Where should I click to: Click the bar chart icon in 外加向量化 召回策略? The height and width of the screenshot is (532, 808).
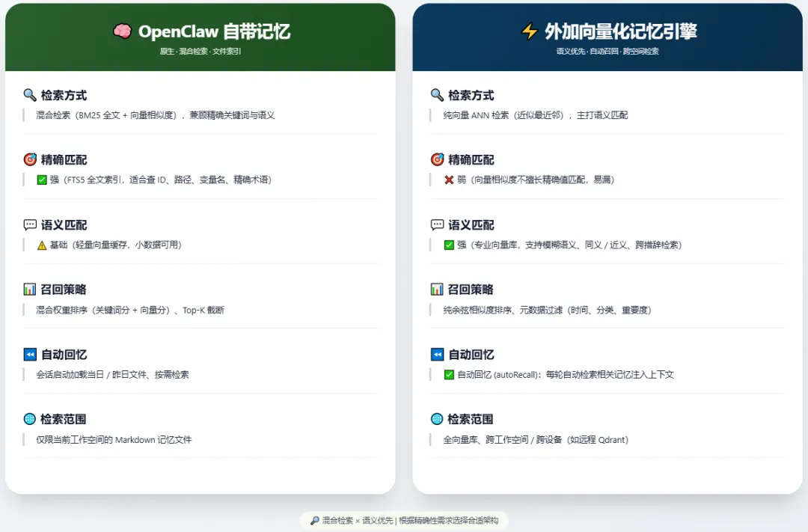coord(437,290)
